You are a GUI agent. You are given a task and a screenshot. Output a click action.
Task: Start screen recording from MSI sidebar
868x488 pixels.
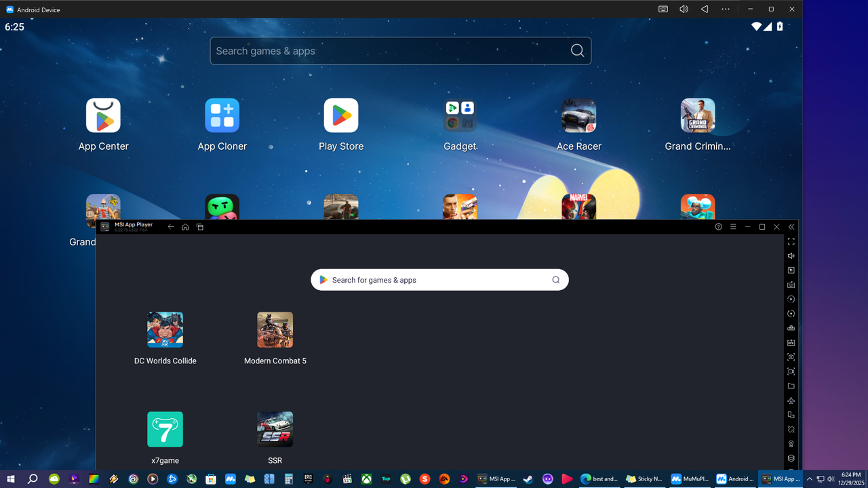[791, 371]
